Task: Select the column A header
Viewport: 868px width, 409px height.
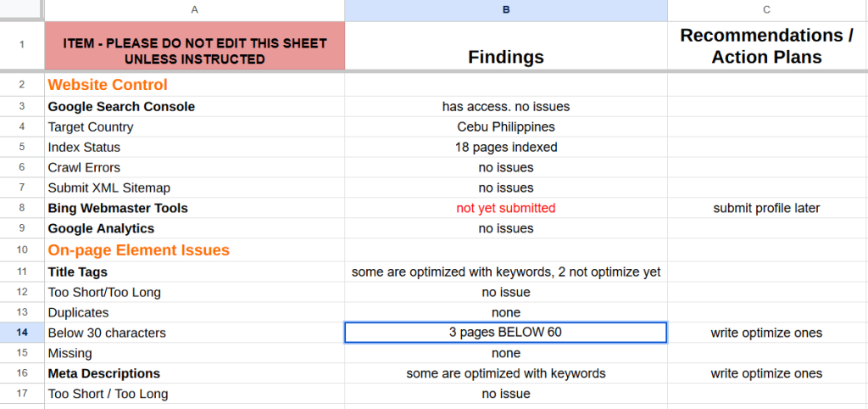Action: [194, 10]
